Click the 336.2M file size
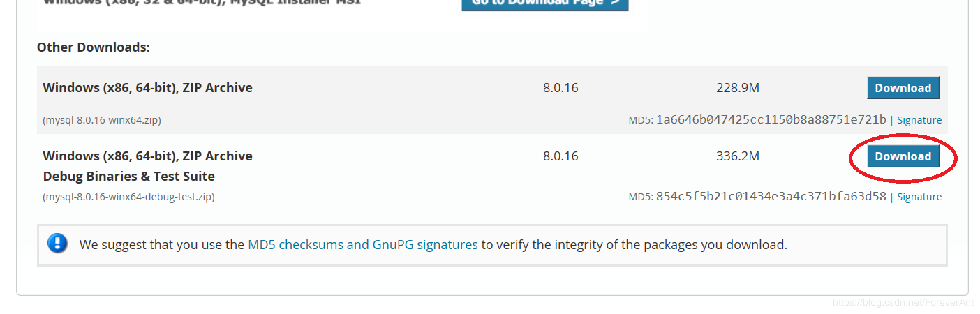This screenshot has width=980, height=314. coord(737,156)
